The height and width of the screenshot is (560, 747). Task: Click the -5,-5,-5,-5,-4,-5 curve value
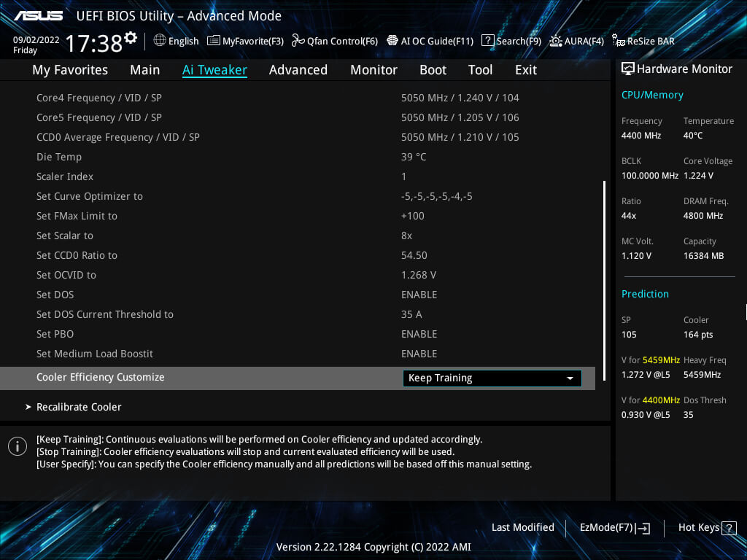click(436, 196)
